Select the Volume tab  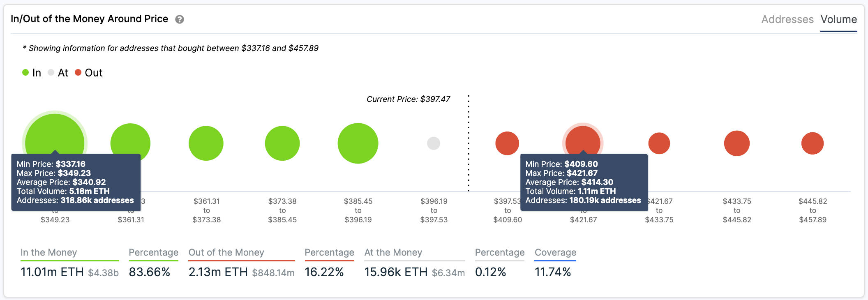point(838,19)
